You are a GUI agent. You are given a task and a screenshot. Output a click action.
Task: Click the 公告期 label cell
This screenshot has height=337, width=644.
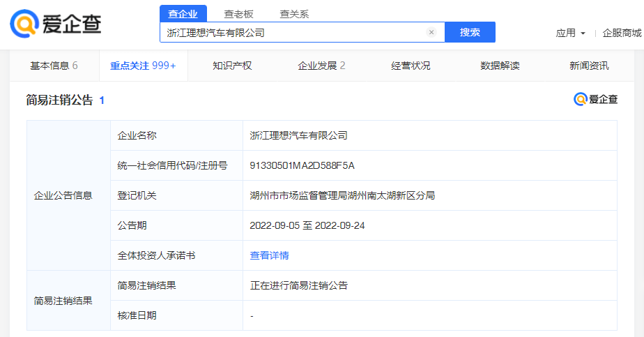[176, 225]
